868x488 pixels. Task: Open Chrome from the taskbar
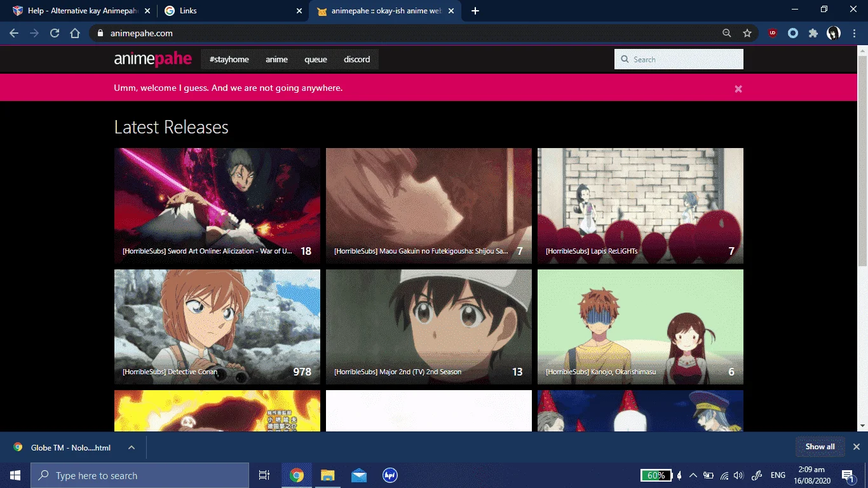297,475
